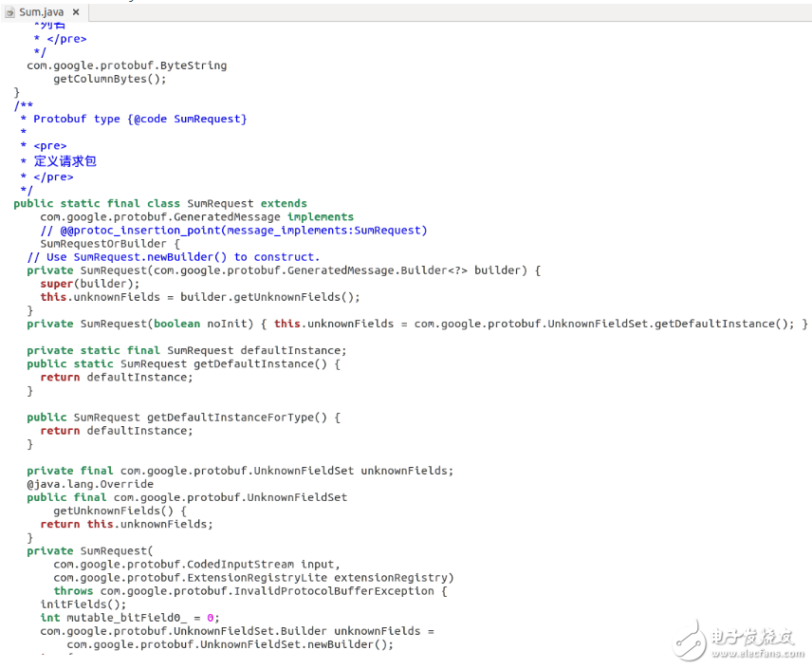Click the Java file icon on the Sum.java tab
This screenshot has height=669, width=812.
pos(10,12)
